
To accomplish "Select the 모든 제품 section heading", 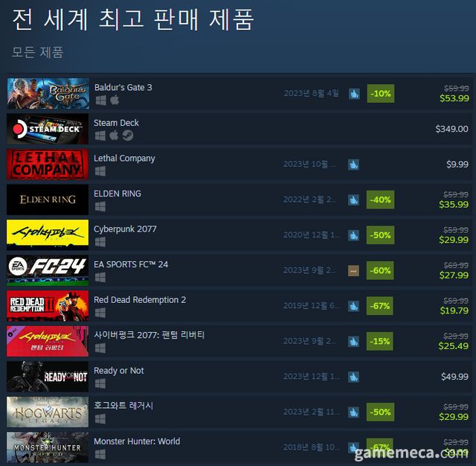I will tap(38, 52).
